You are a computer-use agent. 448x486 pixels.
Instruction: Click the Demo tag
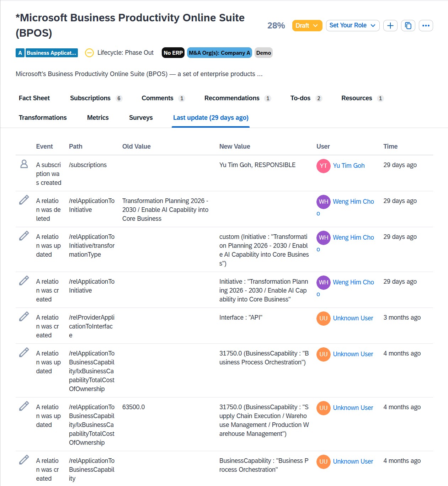click(263, 53)
